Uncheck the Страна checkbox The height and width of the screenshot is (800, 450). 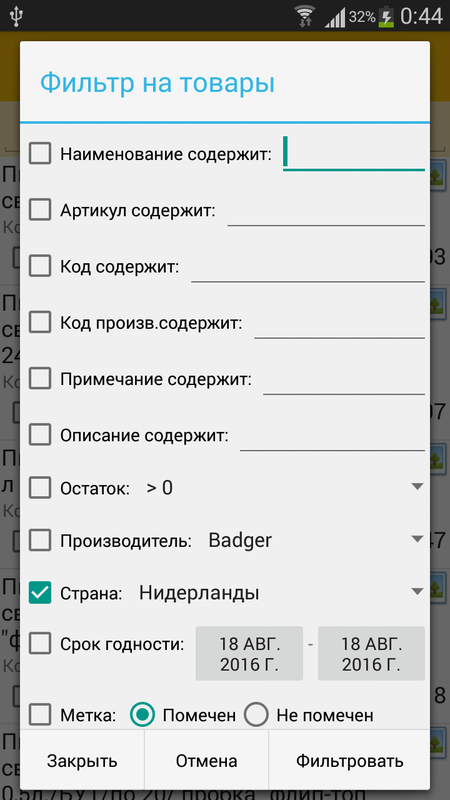[x=40, y=592]
